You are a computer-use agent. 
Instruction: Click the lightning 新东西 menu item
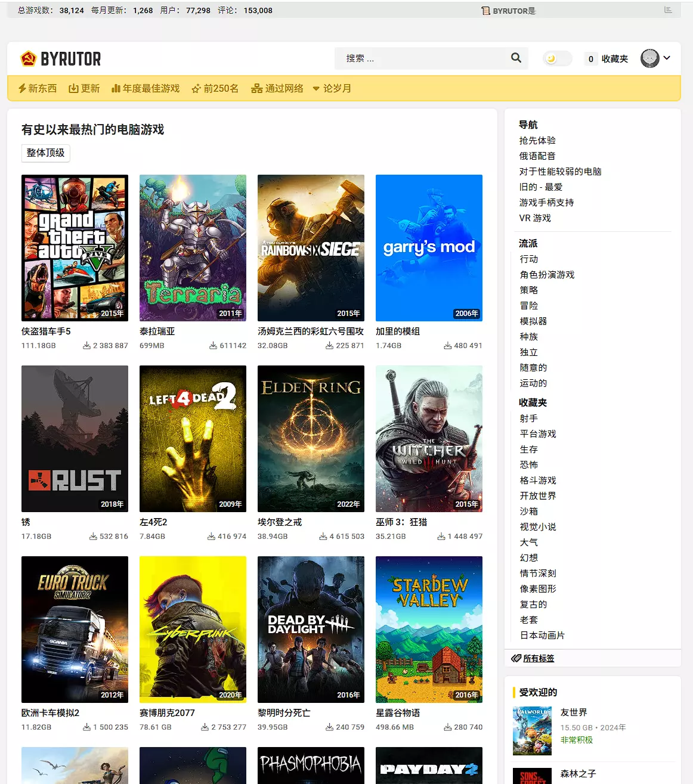37,88
